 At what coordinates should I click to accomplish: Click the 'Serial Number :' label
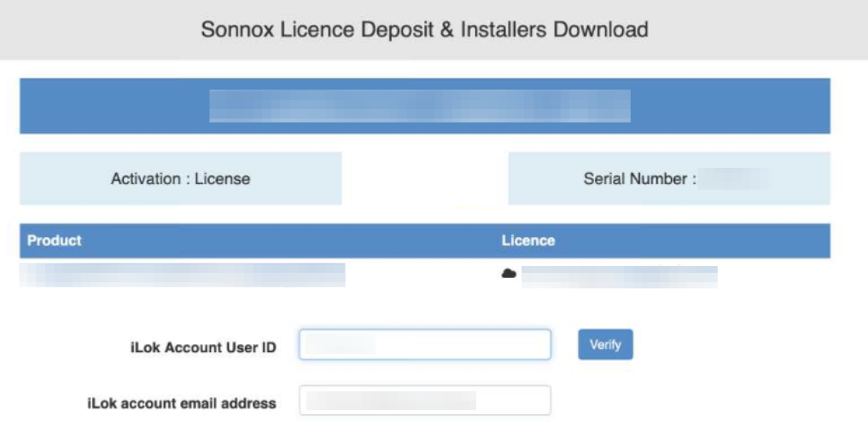pos(639,179)
